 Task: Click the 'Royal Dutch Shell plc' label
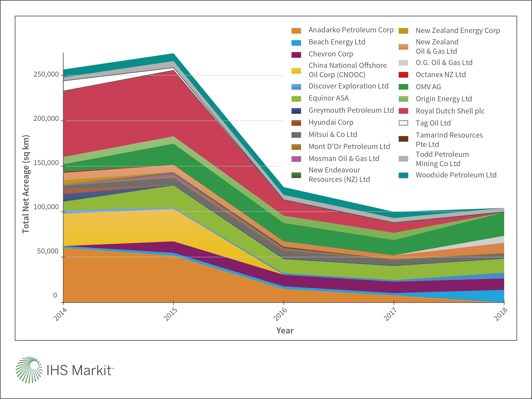450,111
